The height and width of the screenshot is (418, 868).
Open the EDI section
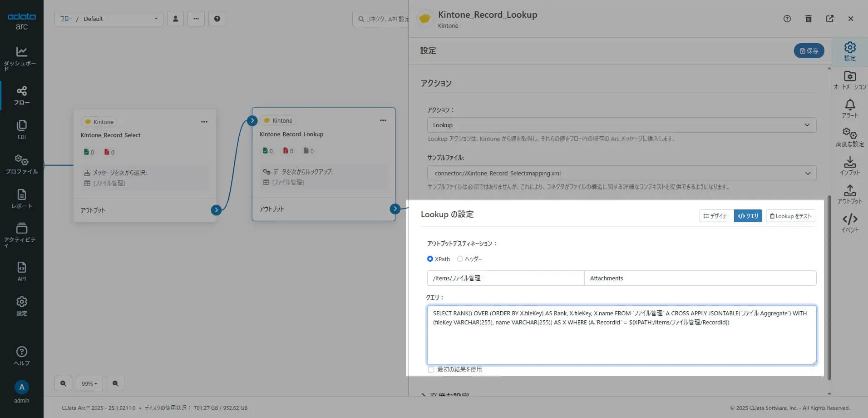[21, 129]
